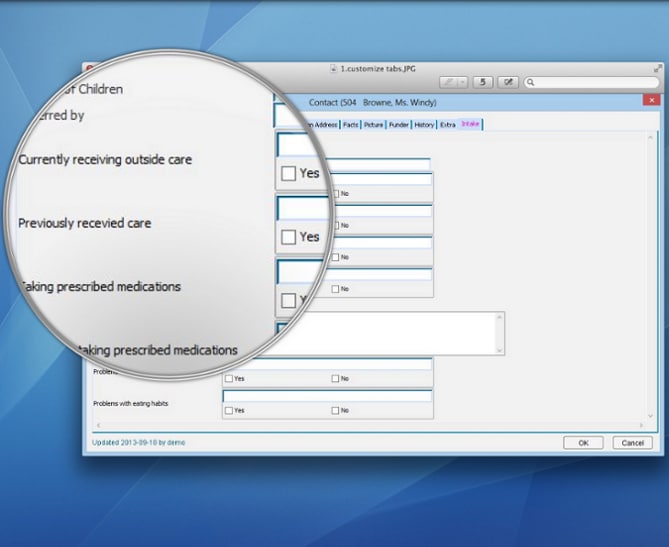This screenshot has width=669, height=547.
Task: Tick the No checkbox just above large text box
Action: [x=335, y=289]
